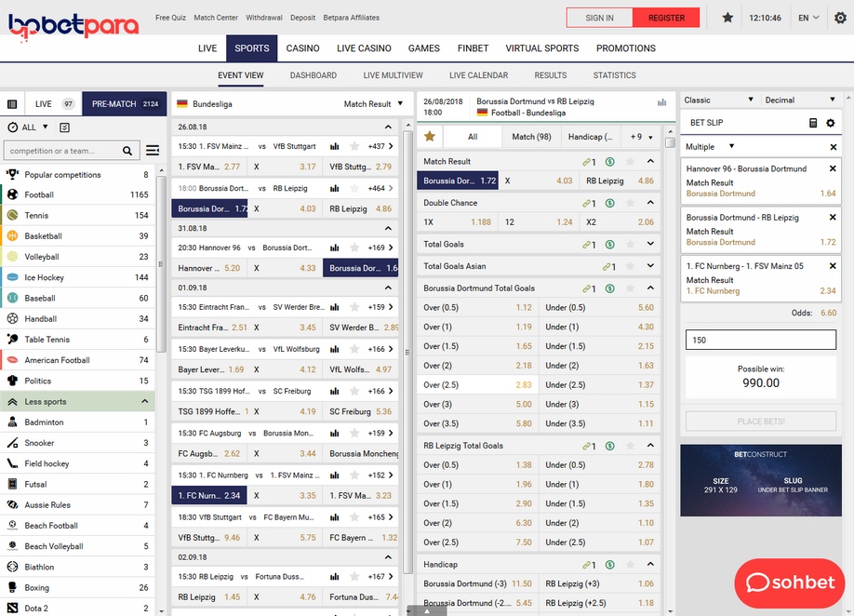
Task: Open the Multiple bet type dropdown
Action: coord(710,147)
